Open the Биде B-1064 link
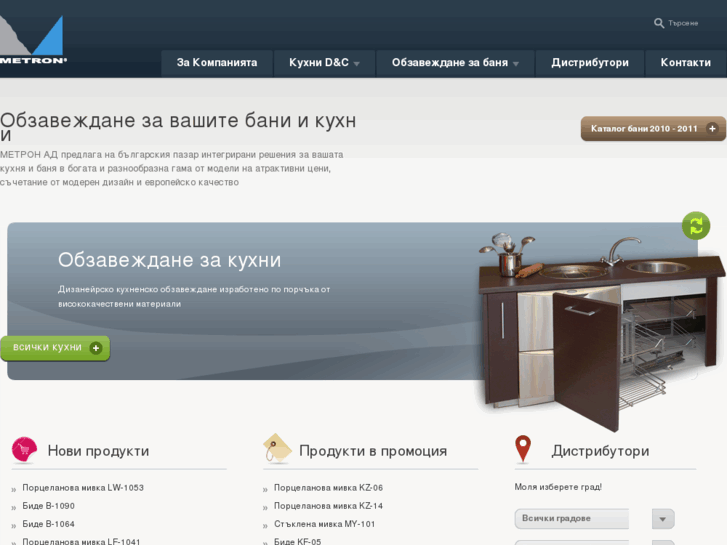The width and height of the screenshot is (727, 545). point(49,524)
